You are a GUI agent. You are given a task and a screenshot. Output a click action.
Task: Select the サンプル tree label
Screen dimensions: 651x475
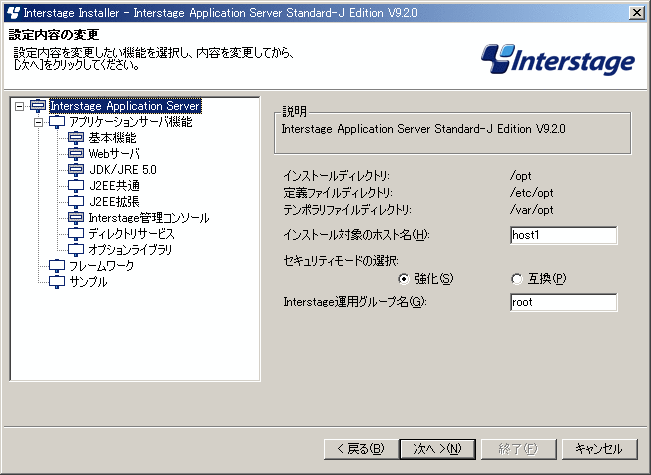[88, 282]
